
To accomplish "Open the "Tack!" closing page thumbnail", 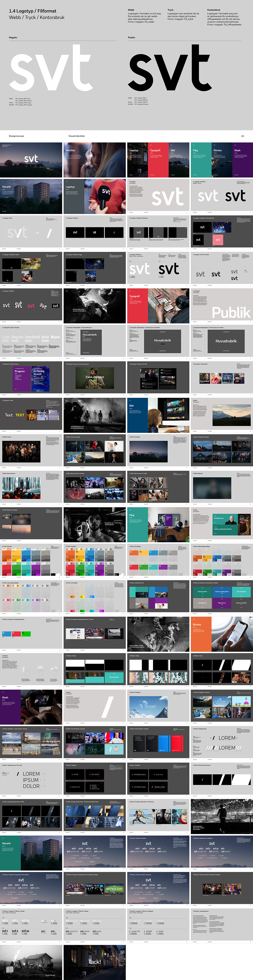I will (x=95, y=962).
